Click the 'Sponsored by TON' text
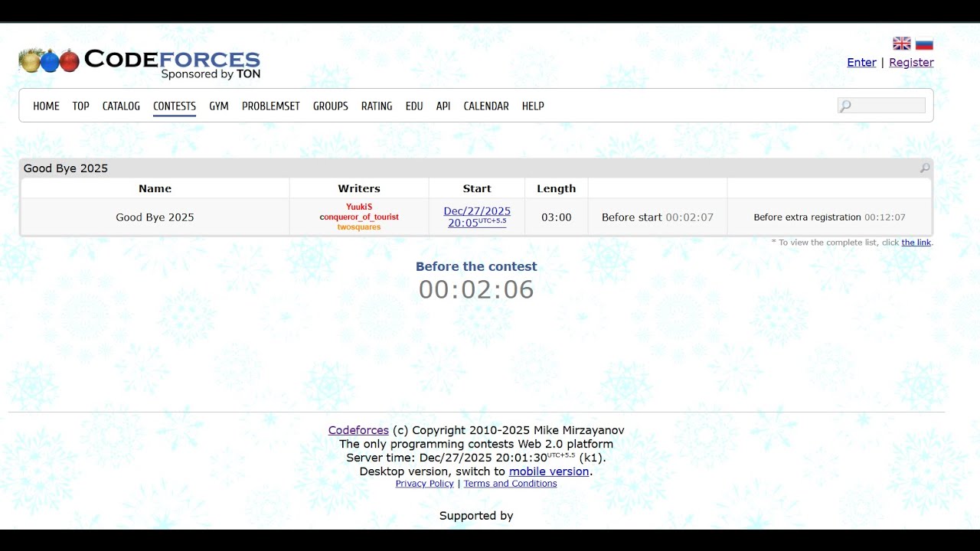Viewport: 980px width, 551px height. click(211, 74)
